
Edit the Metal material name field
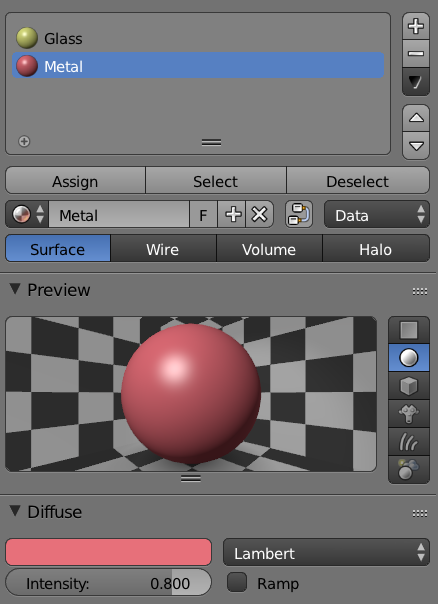pyautogui.click(x=119, y=215)
